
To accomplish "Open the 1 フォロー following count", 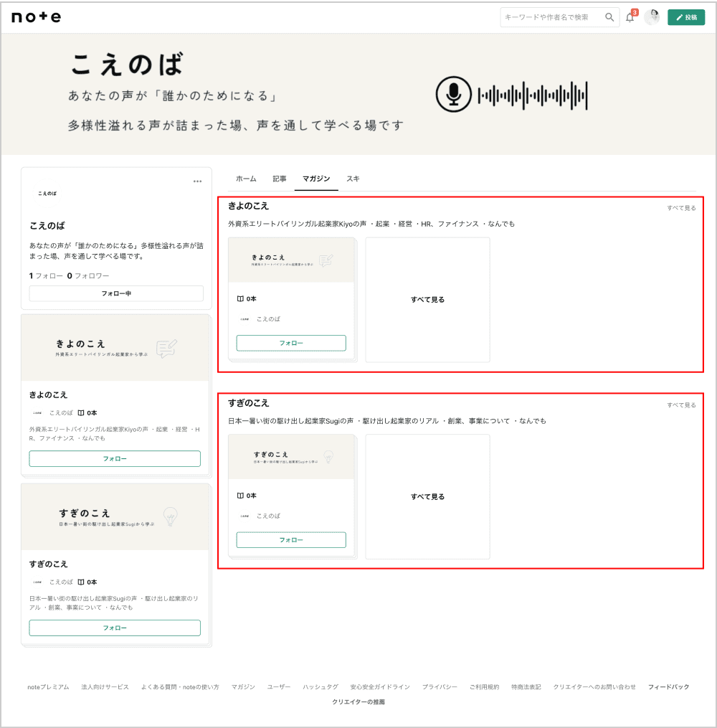I will [45, 276].
